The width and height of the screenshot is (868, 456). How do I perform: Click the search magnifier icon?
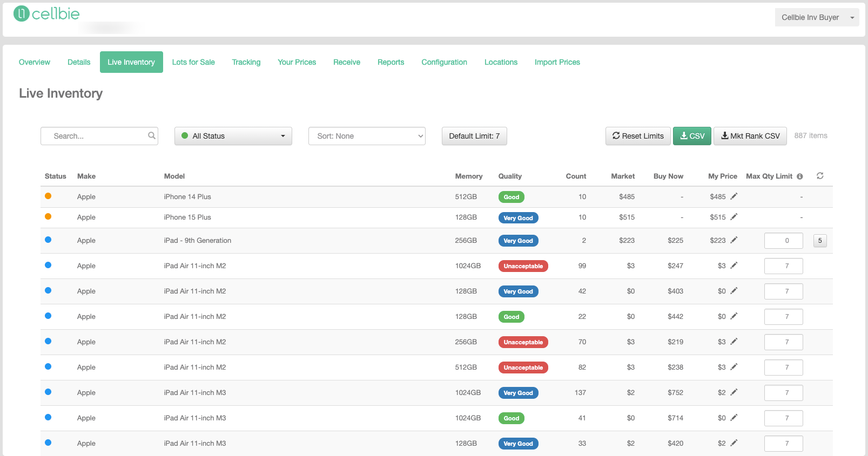point(152,136)
